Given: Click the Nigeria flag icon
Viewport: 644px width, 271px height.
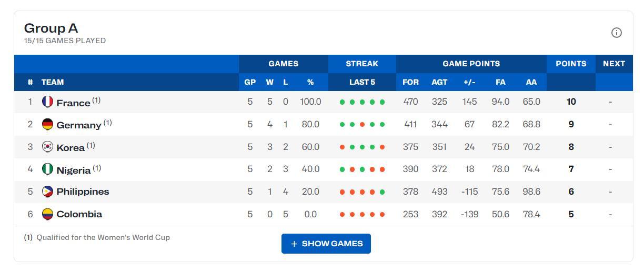Looking at the screenshot, I should click(x=47, y=169).
